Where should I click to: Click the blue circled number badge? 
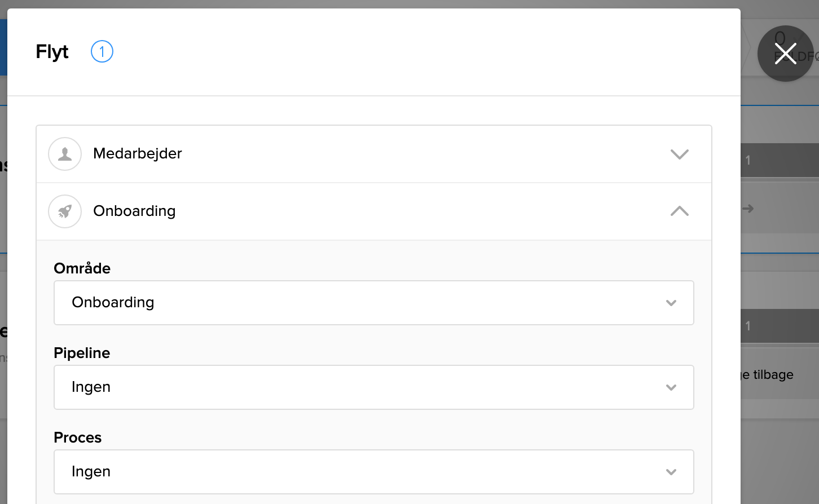click(102, 52)
